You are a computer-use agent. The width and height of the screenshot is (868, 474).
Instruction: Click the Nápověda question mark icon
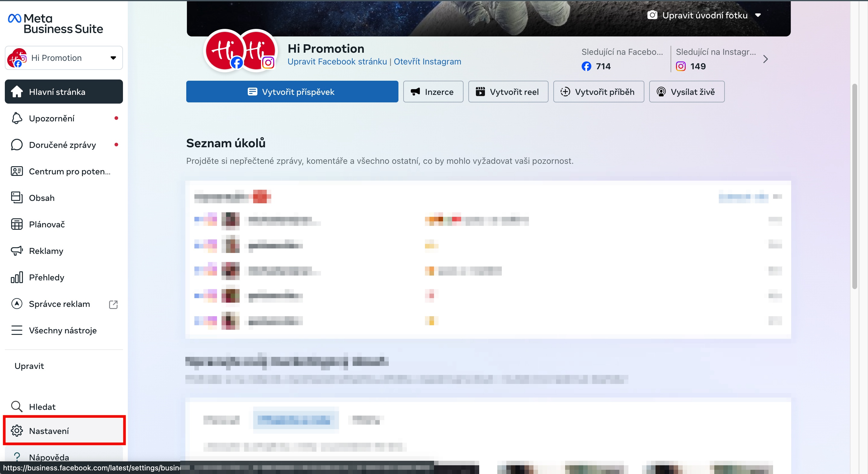(17, 457)
